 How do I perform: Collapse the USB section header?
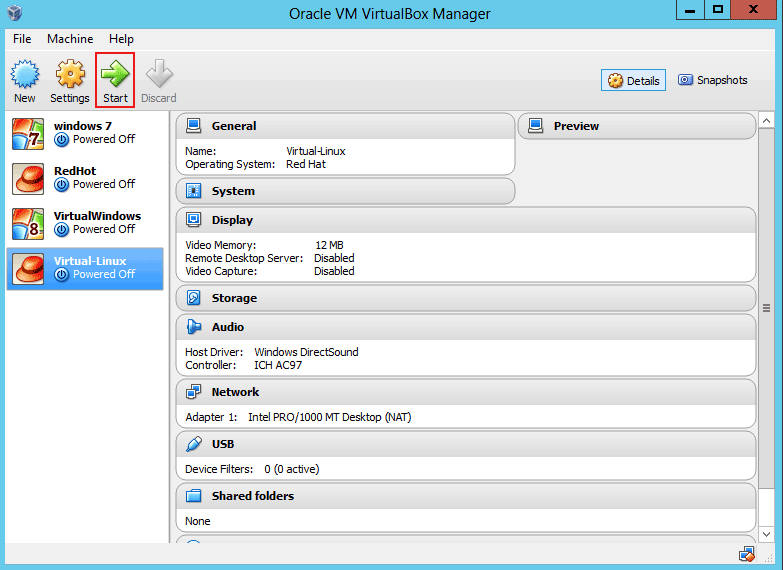[466, 444]
